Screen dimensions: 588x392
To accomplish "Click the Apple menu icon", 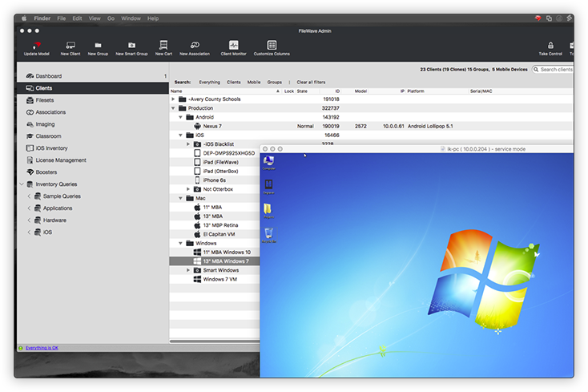I will [24, 18].
